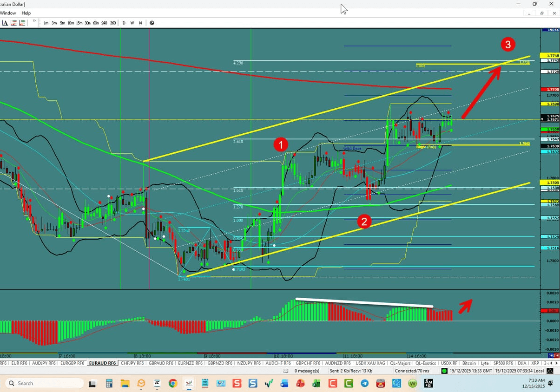The image size is (560, 392).
Task: Click the red price label showing 1.7708
Action: click(549, 89)
